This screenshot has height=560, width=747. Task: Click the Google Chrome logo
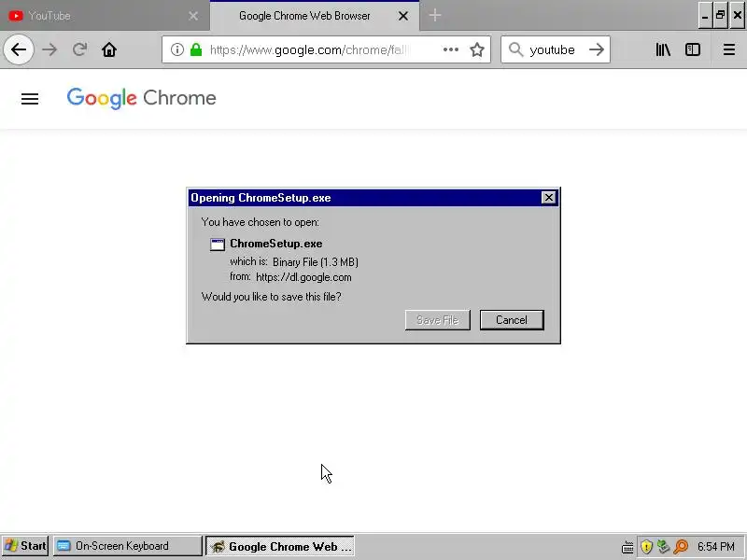(142, 98)
